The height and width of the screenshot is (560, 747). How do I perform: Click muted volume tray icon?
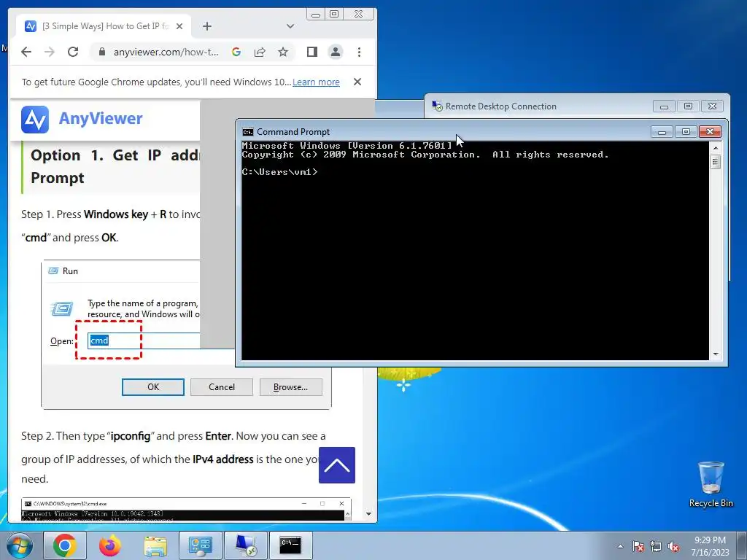point(673,546)
